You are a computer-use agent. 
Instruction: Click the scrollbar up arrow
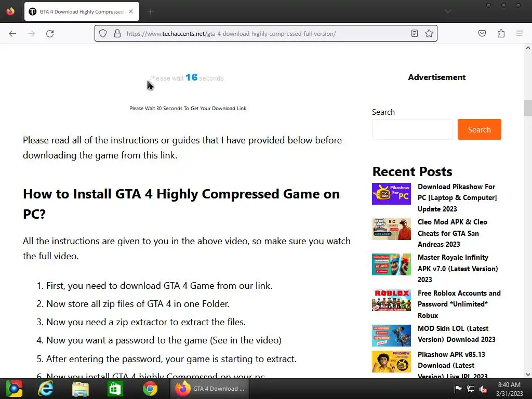pyautogui.click(x=528, y=48)
